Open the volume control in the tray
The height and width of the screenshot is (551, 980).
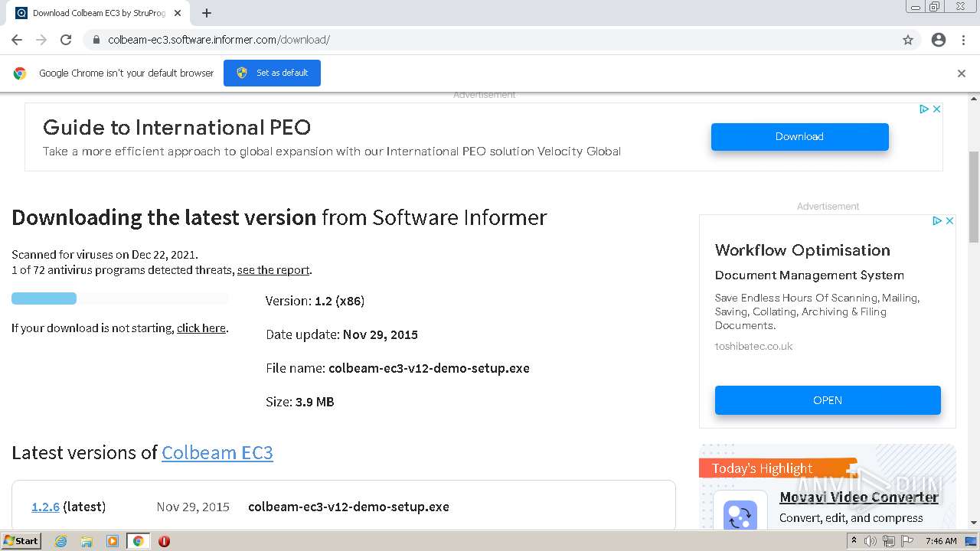tap(871, 541)
